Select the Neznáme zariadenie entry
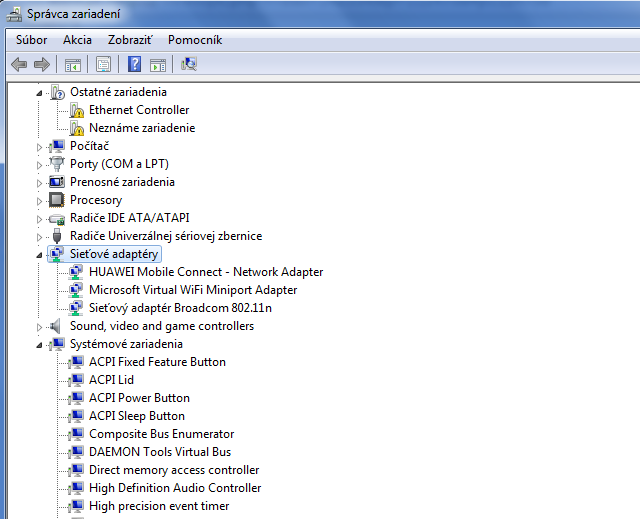640x519 pixels. coord(142,128)
